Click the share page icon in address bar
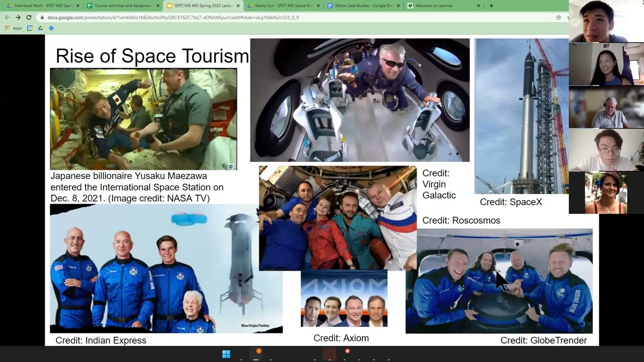This screenshot has width=644, height=362. [x=558, y=17]
